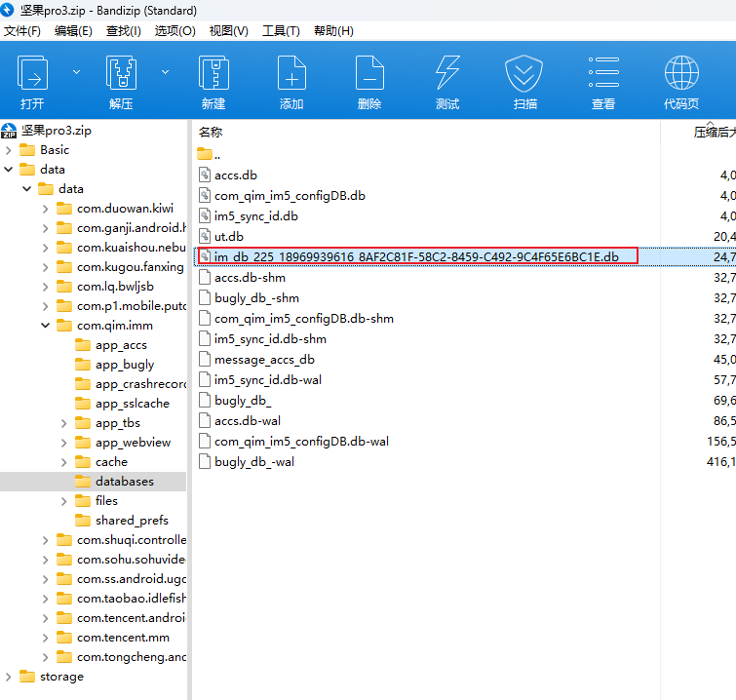
Task: Select the app_sslcache folder in tree
Action: 133,404
